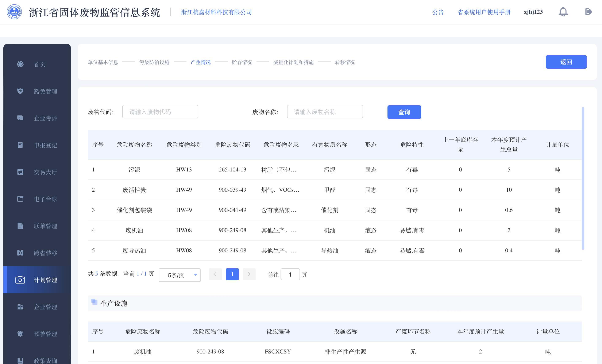Click the 豁免管理 shield icon

tap(20, 91)
